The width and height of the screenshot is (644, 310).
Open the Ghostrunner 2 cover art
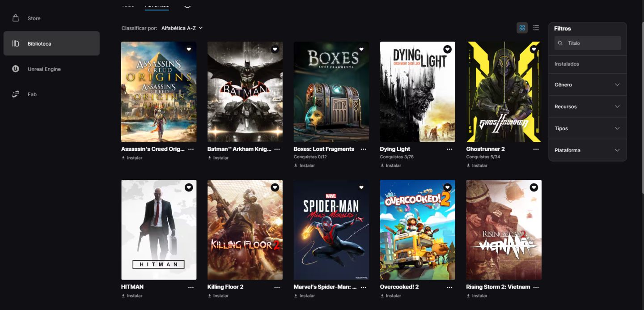point(504,92)
